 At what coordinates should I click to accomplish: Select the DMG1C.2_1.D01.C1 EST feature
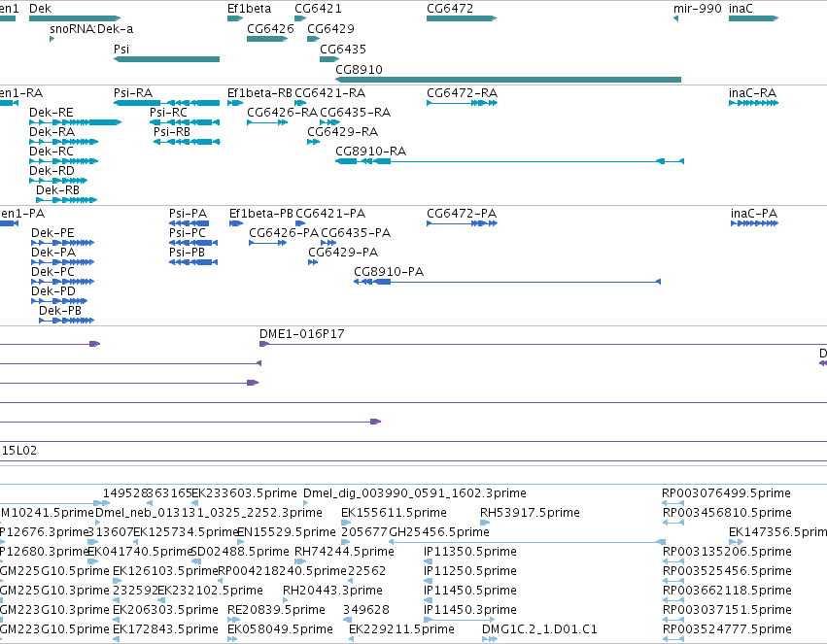pos(490,639)
